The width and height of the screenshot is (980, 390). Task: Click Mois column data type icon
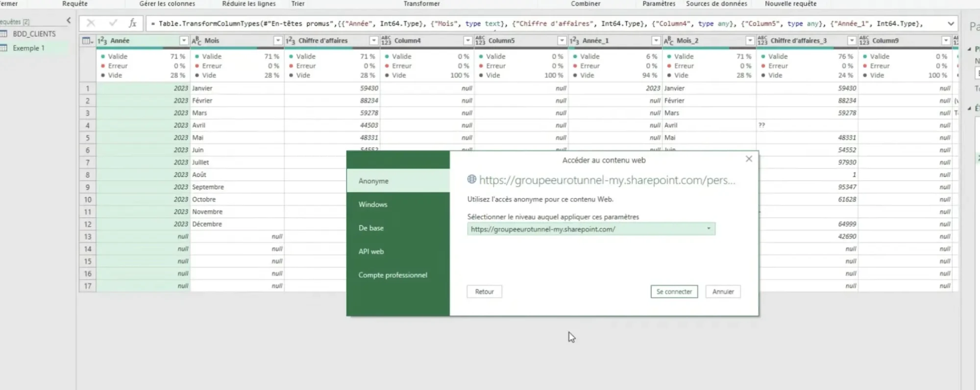pyautogui.click(x=196, y=41)
